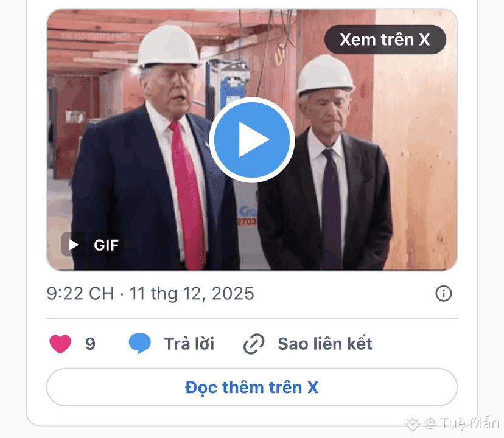Screen dimensions: 504x438
Task: Click the @ symbol in the watermark
Action: (x=430, y=423)
